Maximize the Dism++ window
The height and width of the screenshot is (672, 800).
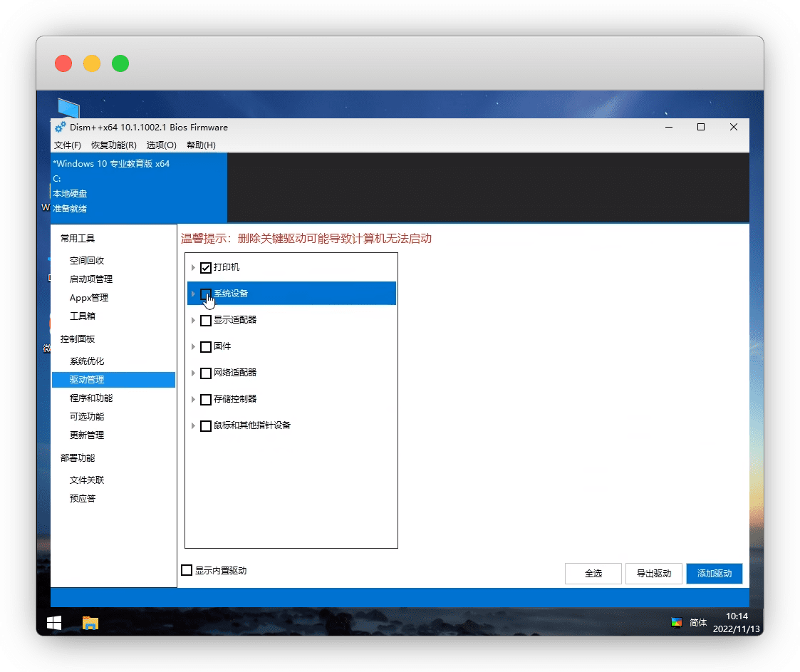pyautogui.click(x=701, y=127)
